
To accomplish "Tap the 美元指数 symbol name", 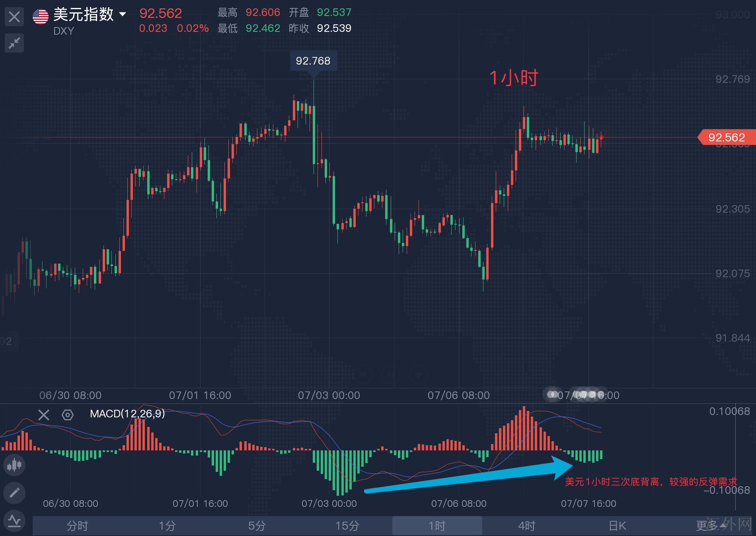I will 84,15.
